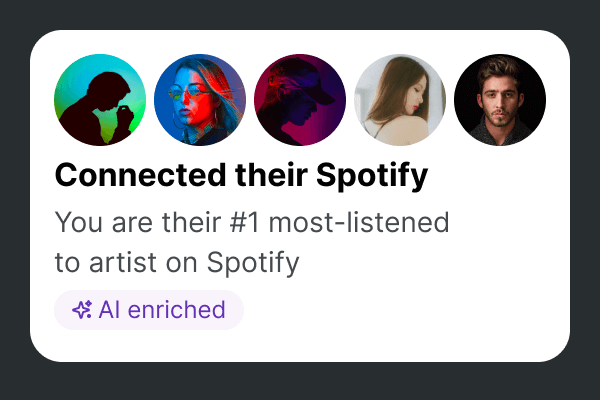
Task: Click the "to artist on Spotify" line
Action: 177,263
